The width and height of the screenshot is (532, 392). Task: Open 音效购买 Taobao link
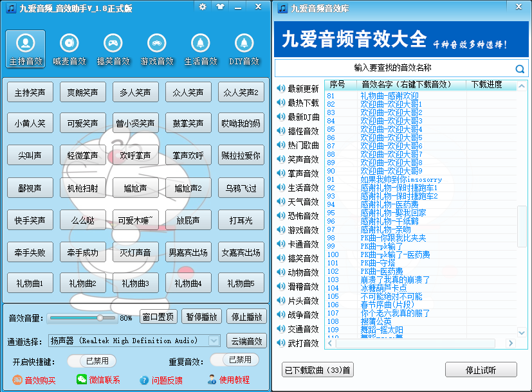[34, 380]
